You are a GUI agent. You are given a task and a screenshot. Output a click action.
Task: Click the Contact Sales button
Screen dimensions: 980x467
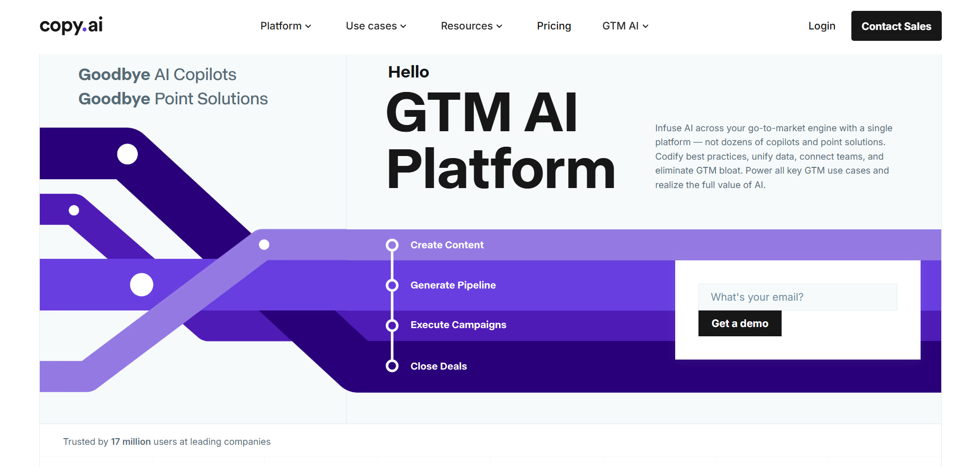[x=896, y=26]
